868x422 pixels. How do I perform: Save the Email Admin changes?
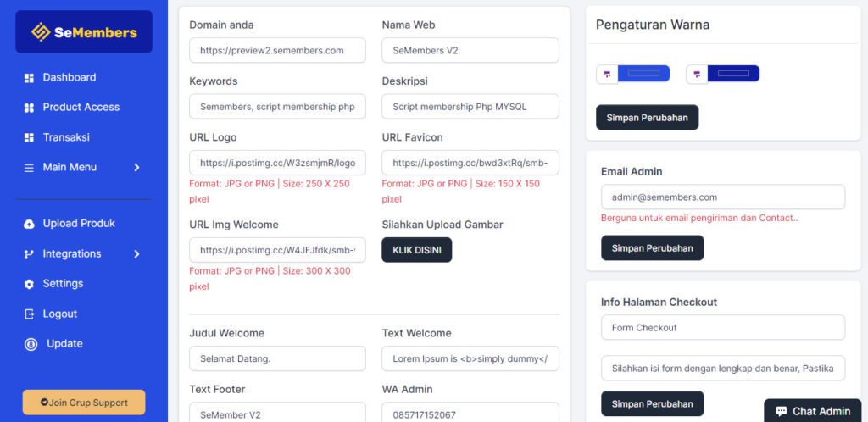coord(652,248)
